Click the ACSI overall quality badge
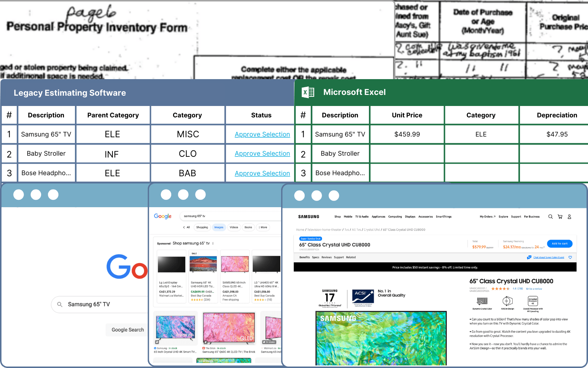The height and width of the screenshot is (368, 588). coord(363,298)
